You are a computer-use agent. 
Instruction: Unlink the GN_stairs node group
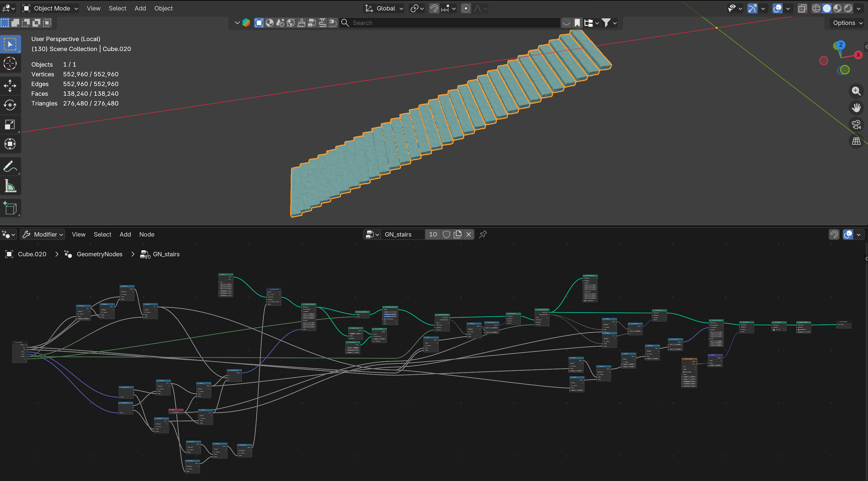click(x=469, y=235)
